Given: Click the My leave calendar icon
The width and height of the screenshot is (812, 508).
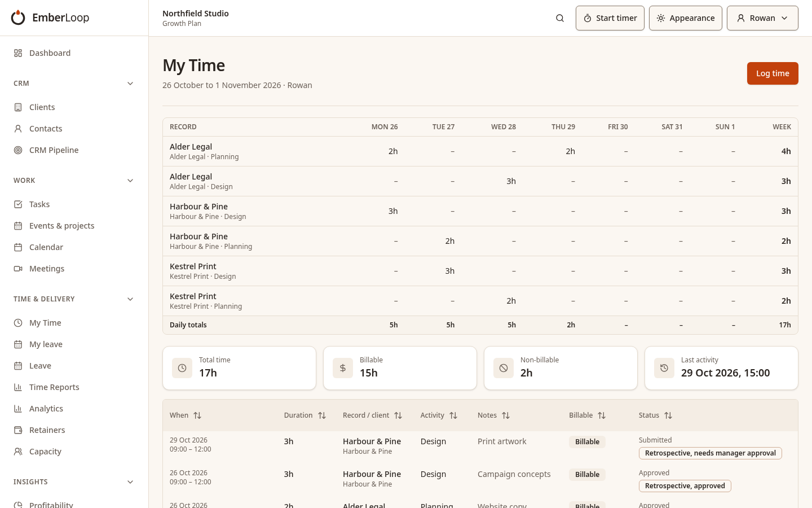Looking at the screenshot, I should click(x=18, y=344).
